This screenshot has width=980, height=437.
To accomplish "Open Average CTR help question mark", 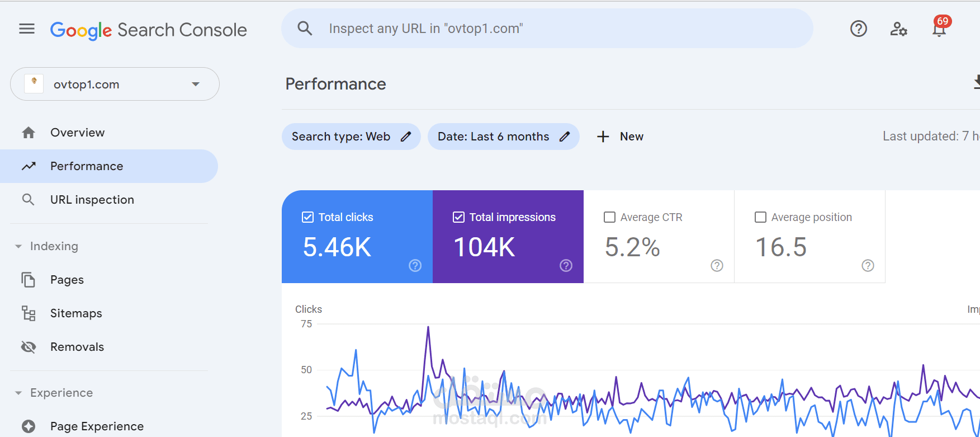I will point(717,265).
